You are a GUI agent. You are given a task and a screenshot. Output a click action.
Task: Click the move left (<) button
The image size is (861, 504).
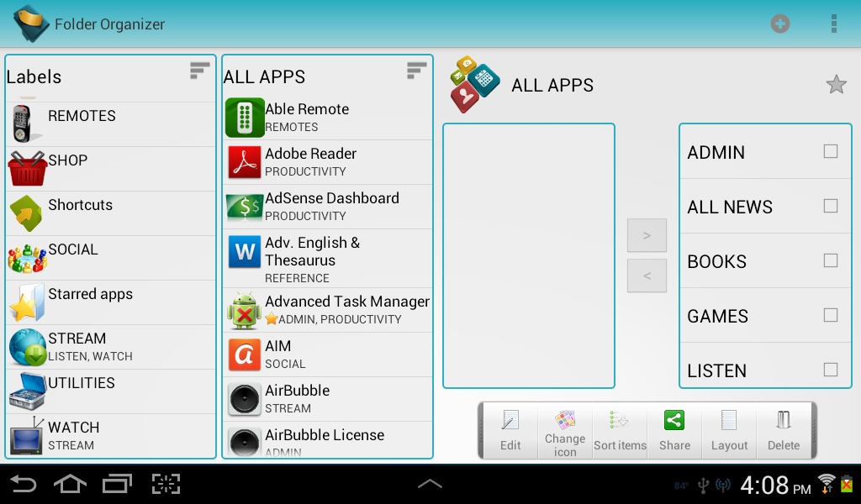[647, 276]
